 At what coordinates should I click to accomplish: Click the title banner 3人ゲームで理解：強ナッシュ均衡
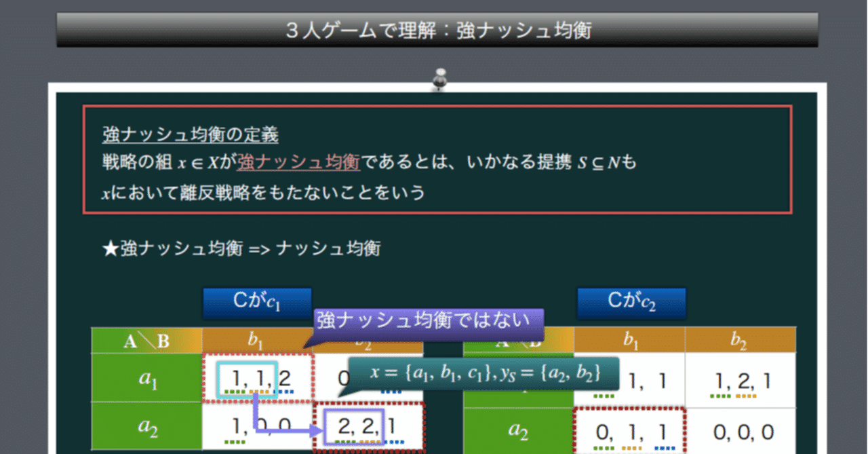437,30
